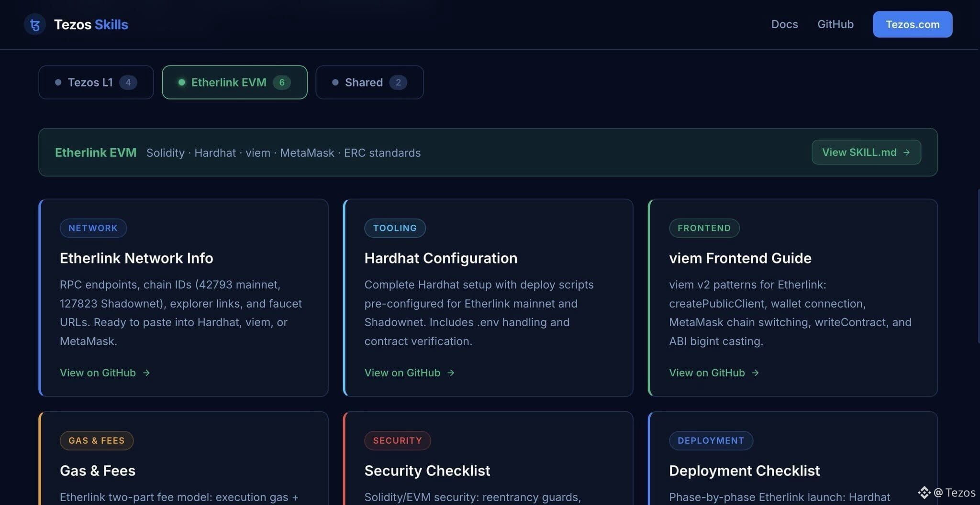Image resolution: width=980 pixels, height=505 pixels.
Task: Click the GAS & FEES badge
Action: coord(97,440)
